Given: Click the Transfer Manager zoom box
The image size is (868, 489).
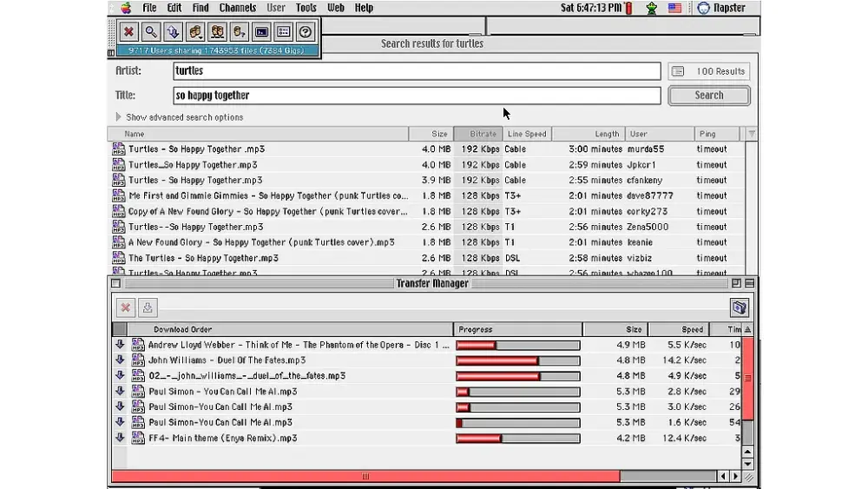Looking at the screenshot, I should coord(736,283).
